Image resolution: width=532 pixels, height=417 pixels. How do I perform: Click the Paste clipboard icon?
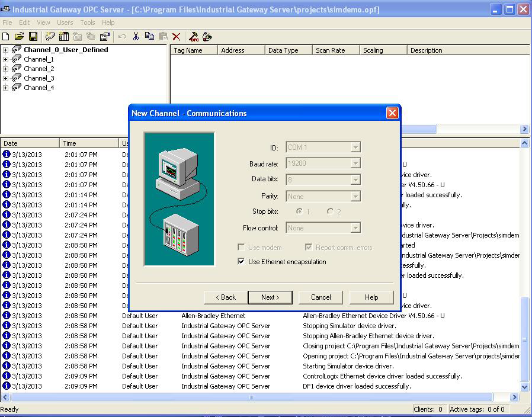point(163,37)
